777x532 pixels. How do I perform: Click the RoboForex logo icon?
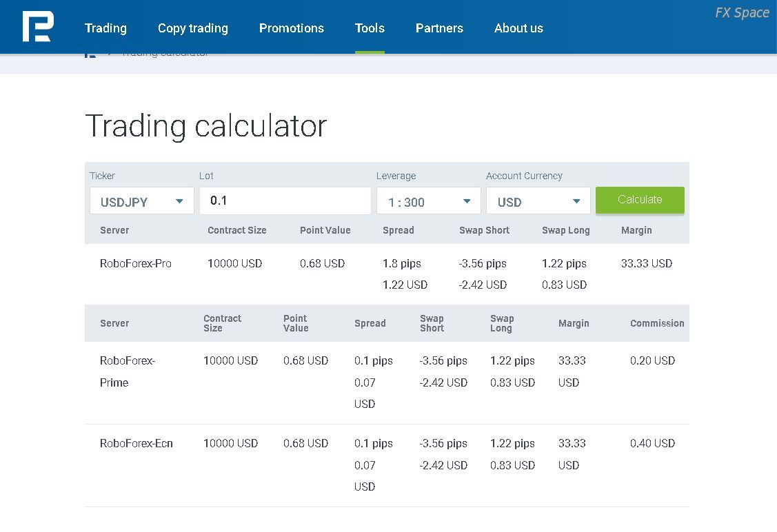[38, 27]
